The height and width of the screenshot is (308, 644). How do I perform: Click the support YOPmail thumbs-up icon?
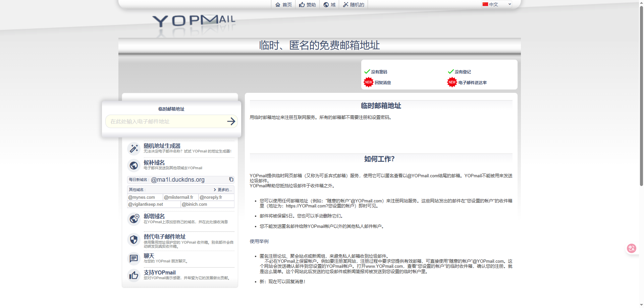coord(134,275)
